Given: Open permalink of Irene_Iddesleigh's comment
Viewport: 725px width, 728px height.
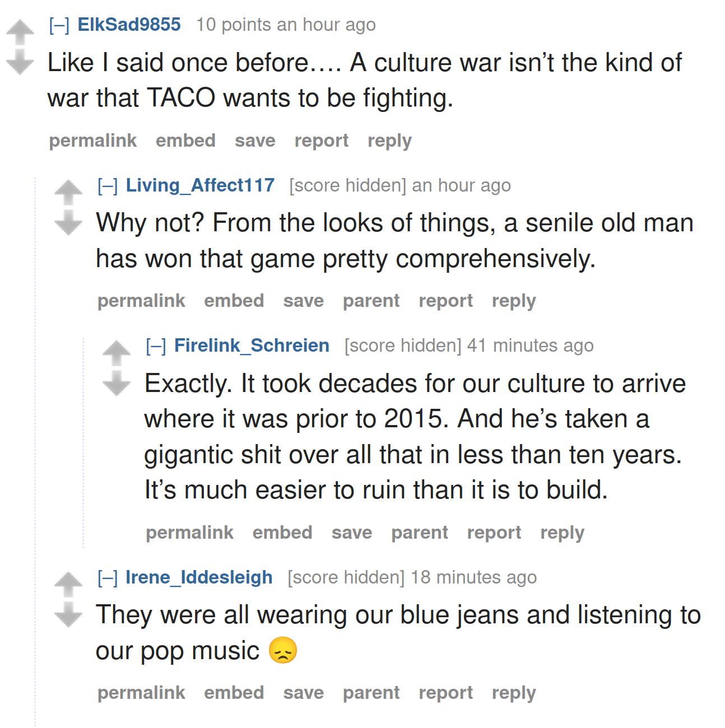Looking at the screenshot, I should click(x=141, y=693).
